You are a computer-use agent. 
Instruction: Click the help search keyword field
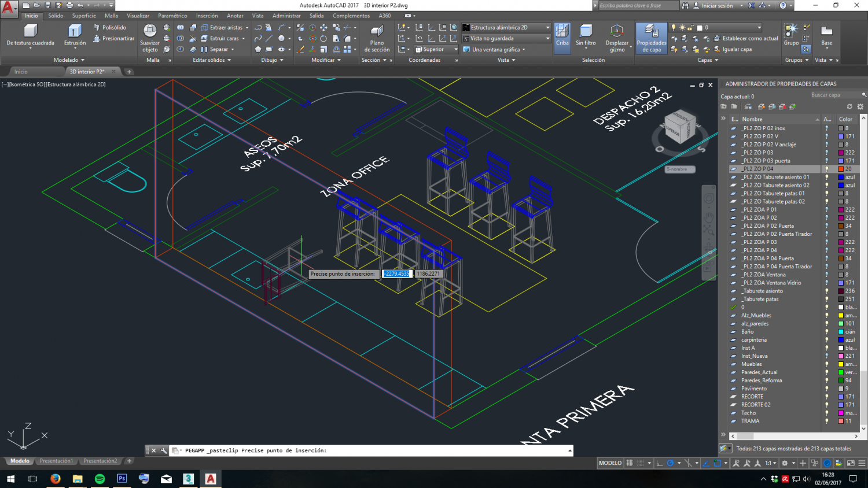tap(638, 5)
